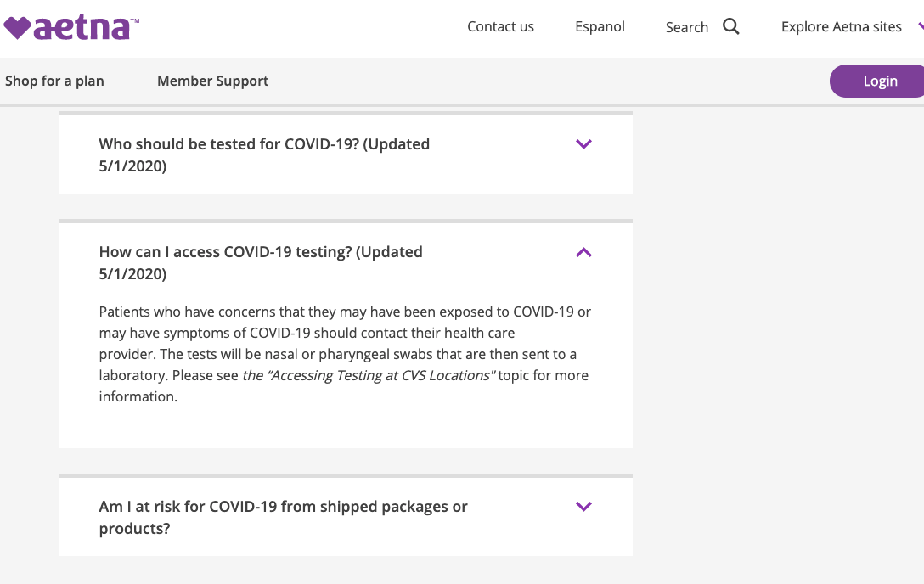Open the Explore Aetna sites dropdown
Image resolution: width=924 pixels, height=584 pixels.
841,27
